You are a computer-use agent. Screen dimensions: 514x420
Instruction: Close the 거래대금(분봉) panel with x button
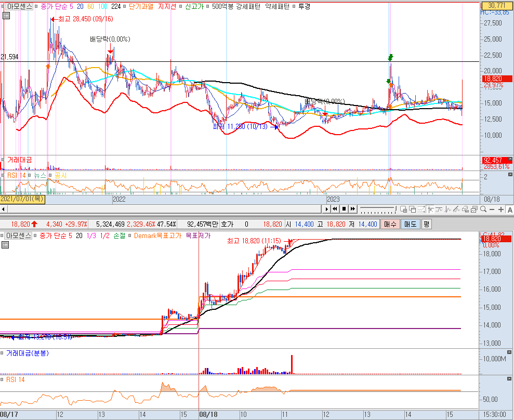[x=509, y=352]
